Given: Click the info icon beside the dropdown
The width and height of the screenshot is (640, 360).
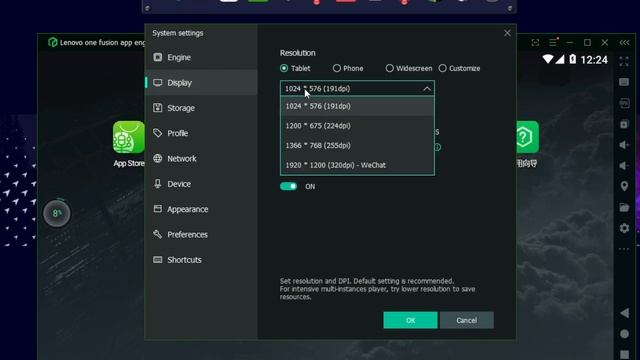Looking at the screenshot, I should tap(438, 147).
